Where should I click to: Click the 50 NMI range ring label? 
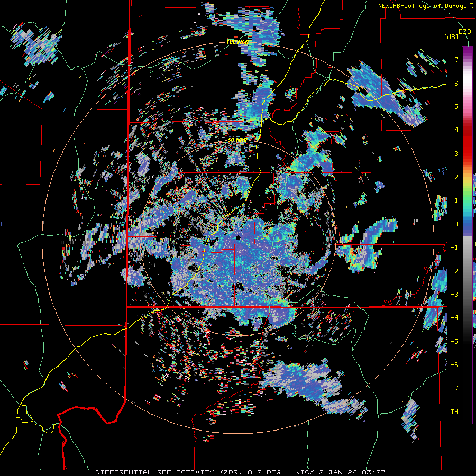237,140
